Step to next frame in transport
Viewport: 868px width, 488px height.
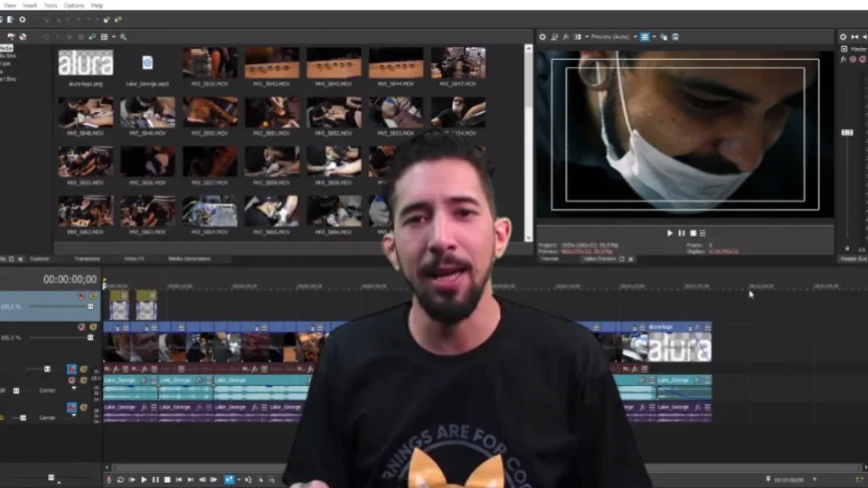point(213,480)
